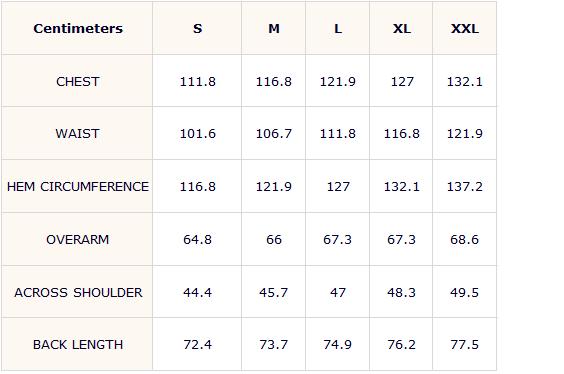Viewport: 564px width, 374px height.
Task: Click the chest value 132.1 for XXL
Action: coord(465,82)
